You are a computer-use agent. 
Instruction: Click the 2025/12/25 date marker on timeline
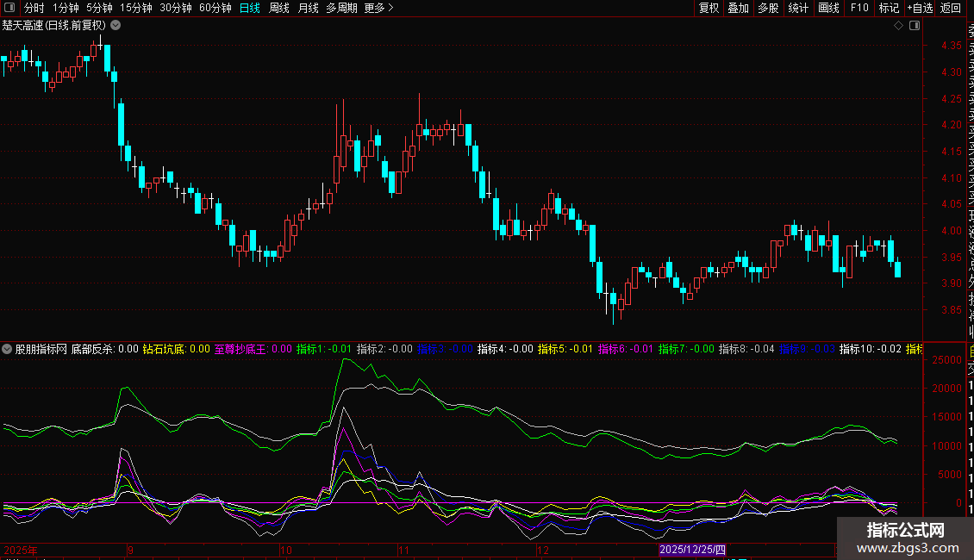[693, 550]
